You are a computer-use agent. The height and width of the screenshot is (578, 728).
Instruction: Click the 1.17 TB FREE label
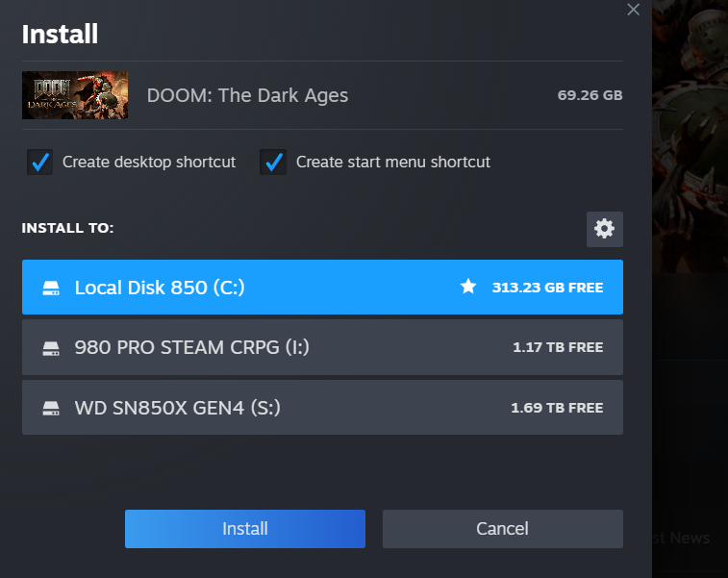tap(558, 348)
